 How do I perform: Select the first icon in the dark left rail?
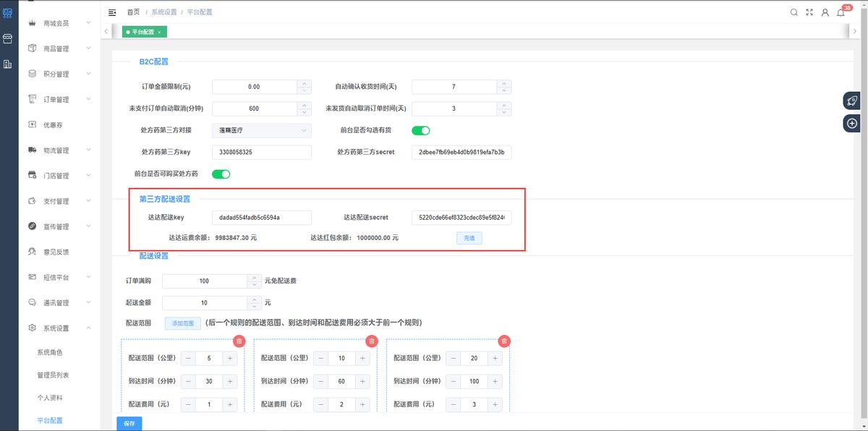pyautogui.click(x=8, y=13)
